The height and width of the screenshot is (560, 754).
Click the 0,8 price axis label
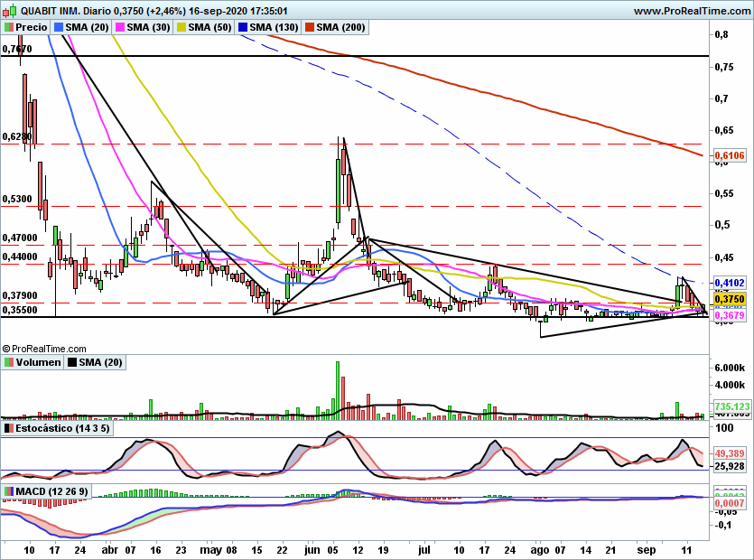(x=721, y=34)
